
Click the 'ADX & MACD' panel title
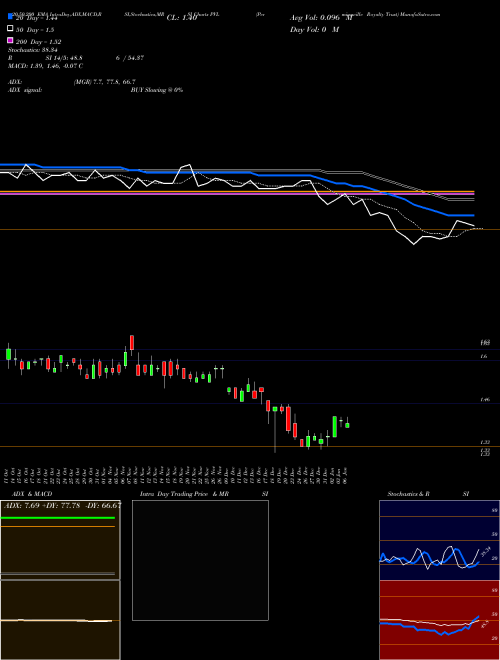[x=32, y=494]
